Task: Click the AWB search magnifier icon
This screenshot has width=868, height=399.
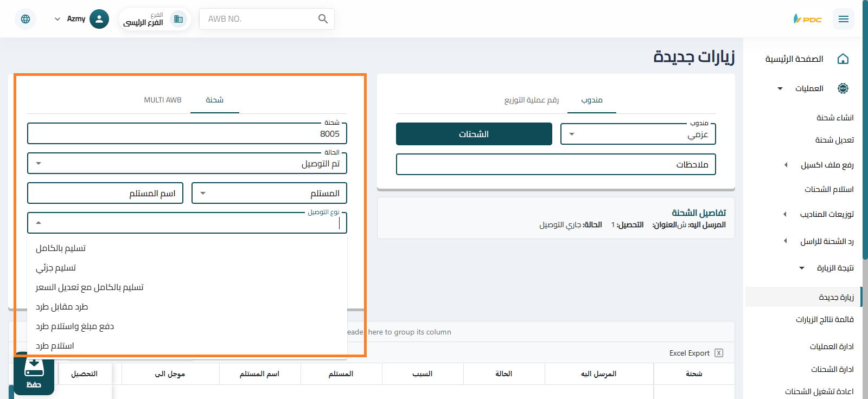Action: click(x=323, y=19)
